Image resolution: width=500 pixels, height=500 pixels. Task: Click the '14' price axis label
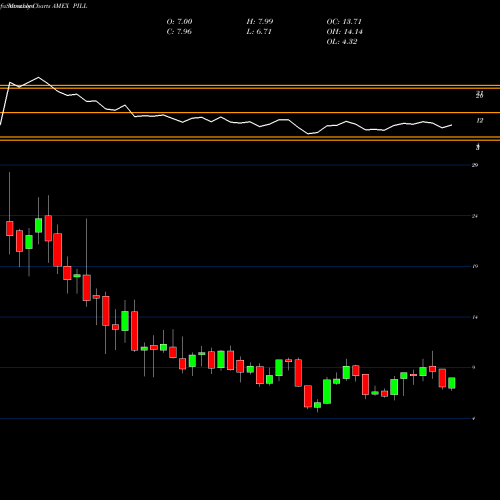(x=475, y=317)
